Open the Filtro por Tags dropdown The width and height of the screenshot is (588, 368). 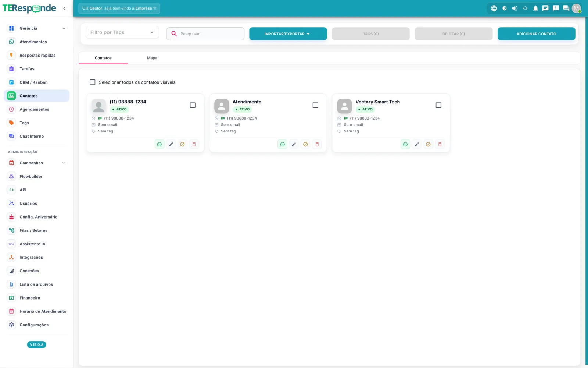click(122, 32)
